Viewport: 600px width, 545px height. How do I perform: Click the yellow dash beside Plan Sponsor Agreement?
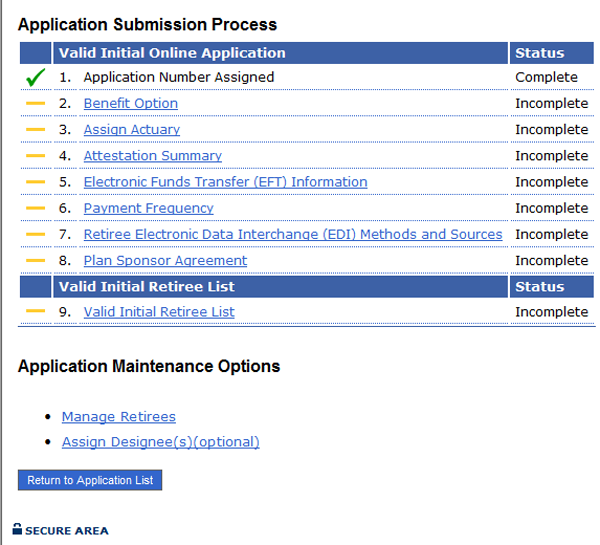tap(35, 261)
